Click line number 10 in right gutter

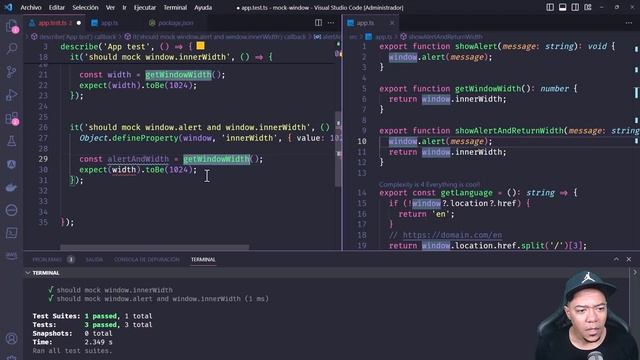click(362, 141)
